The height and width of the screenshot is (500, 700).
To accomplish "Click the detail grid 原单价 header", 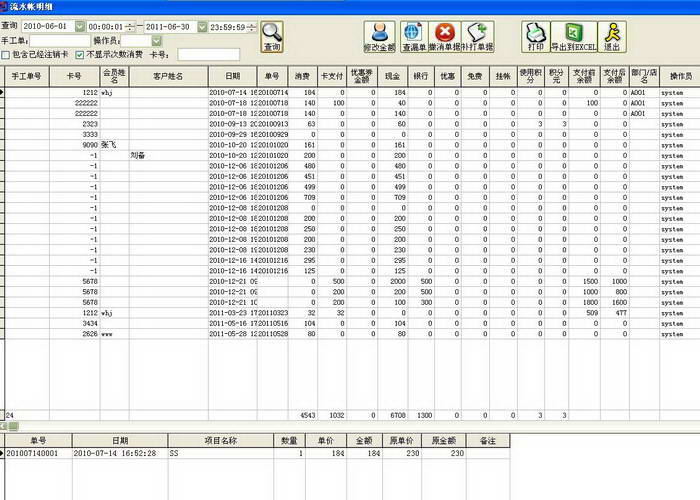I will [401, 441].
